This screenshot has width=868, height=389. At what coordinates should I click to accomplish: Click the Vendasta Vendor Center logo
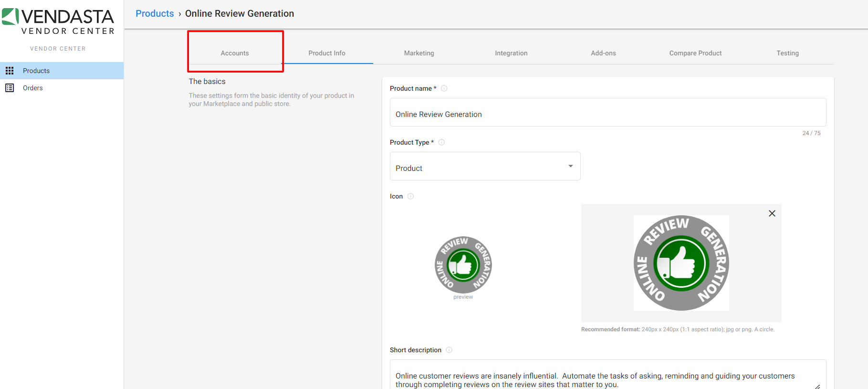coord(58,21)
